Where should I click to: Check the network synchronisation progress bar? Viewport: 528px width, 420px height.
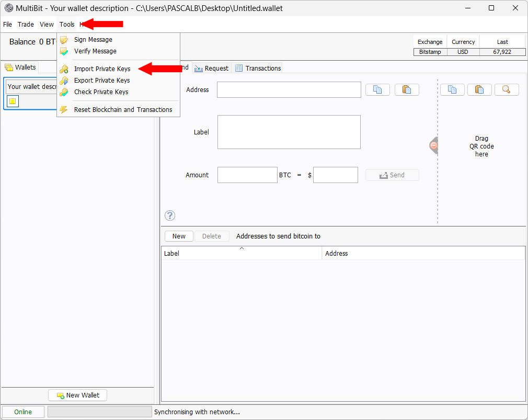click(99, 412)
